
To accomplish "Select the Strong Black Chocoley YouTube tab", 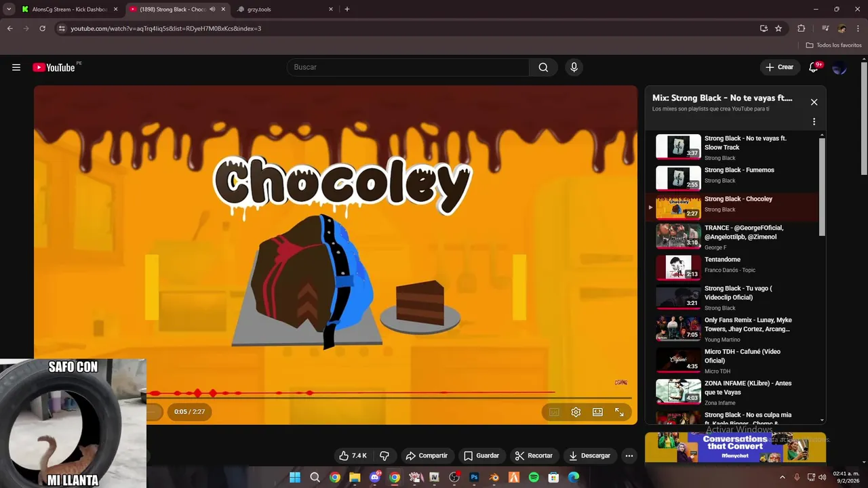I will 172,9.
